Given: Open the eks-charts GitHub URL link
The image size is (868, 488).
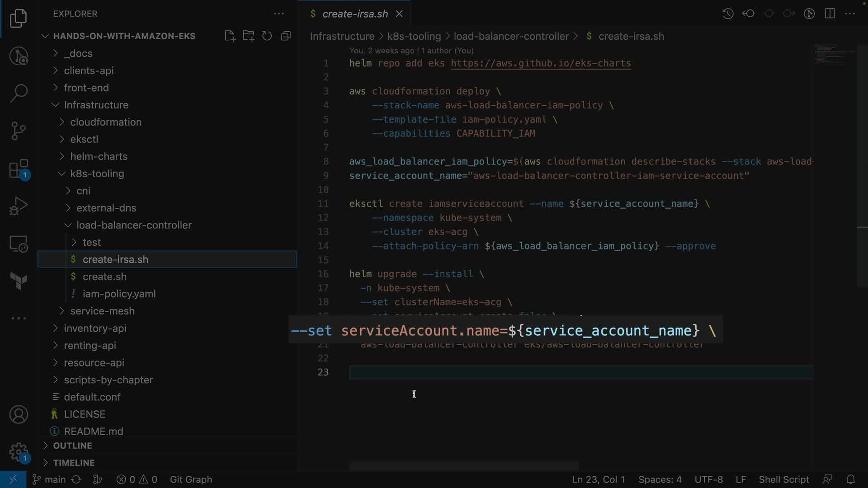Looking at the screenshot, I should coord(541,63).
